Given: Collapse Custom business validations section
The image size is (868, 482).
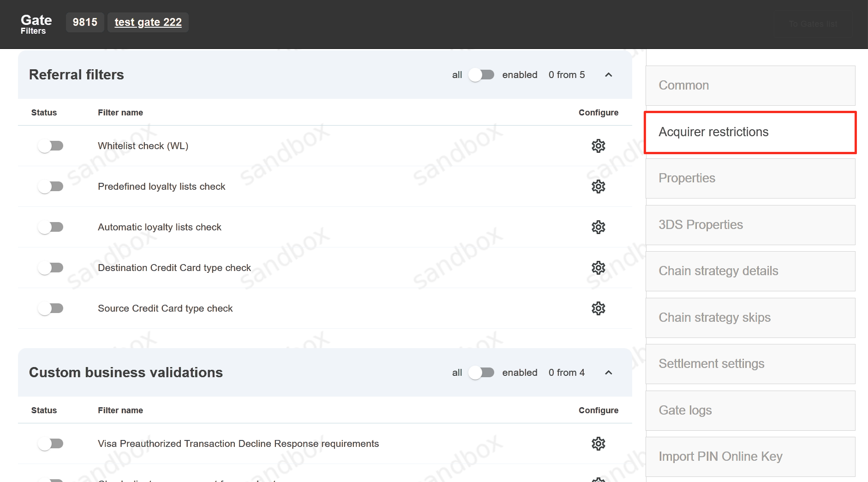Looking at the screenshot, I should [x=608, y=373].
